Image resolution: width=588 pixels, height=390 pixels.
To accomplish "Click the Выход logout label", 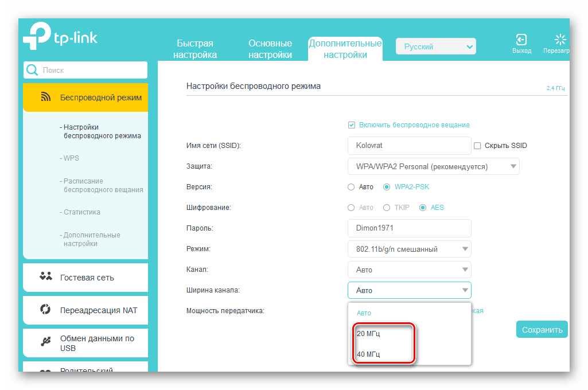I will [x=521, y=50].
